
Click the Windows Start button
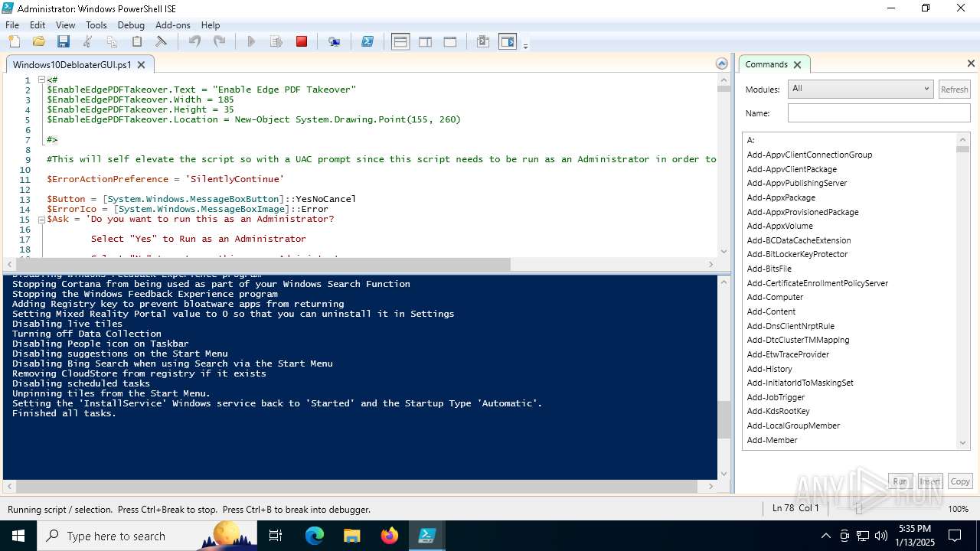click(x=18, y=536)
